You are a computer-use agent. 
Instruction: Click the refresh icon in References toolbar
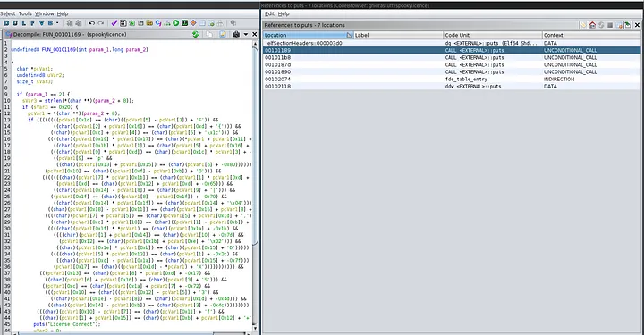coord(601,25)
